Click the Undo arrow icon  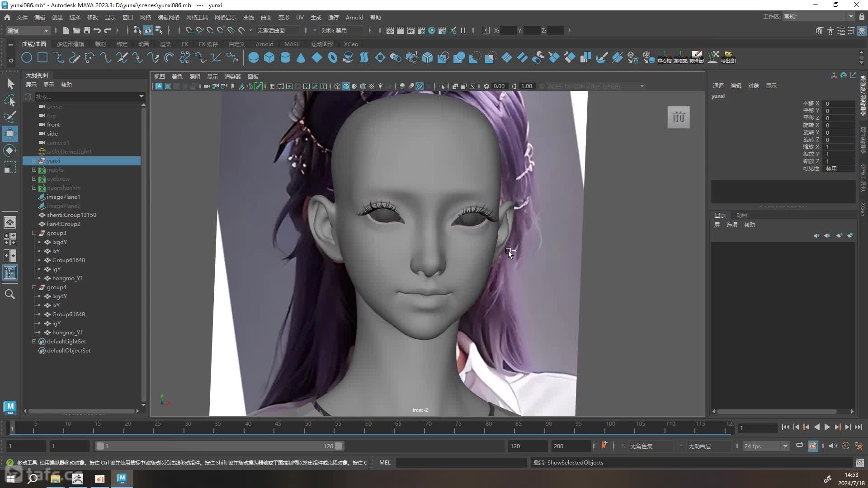[x=97, y=30]
